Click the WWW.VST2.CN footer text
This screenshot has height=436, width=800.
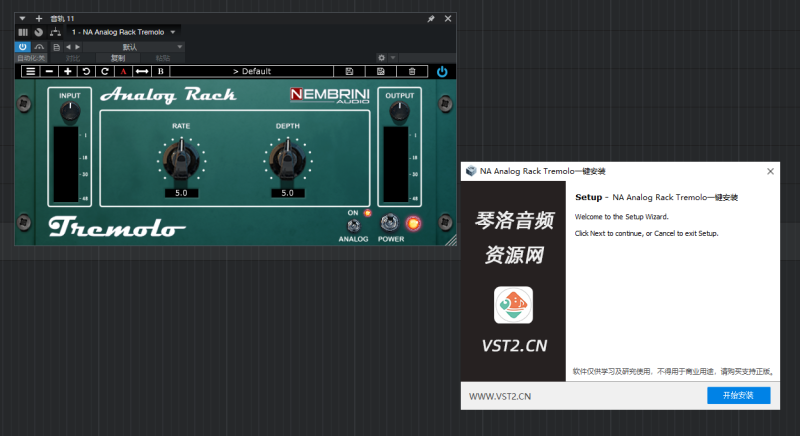click(500, 396)
